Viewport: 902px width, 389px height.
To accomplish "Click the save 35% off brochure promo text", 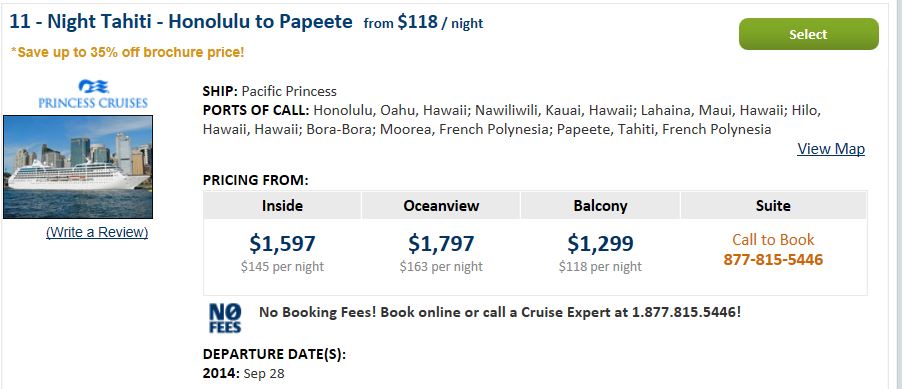I will (127, 52).
